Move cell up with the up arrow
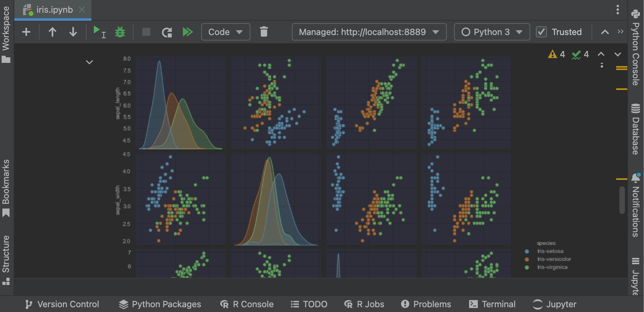The width and height of the screenshot is (644, 312). tap(52, 32)
